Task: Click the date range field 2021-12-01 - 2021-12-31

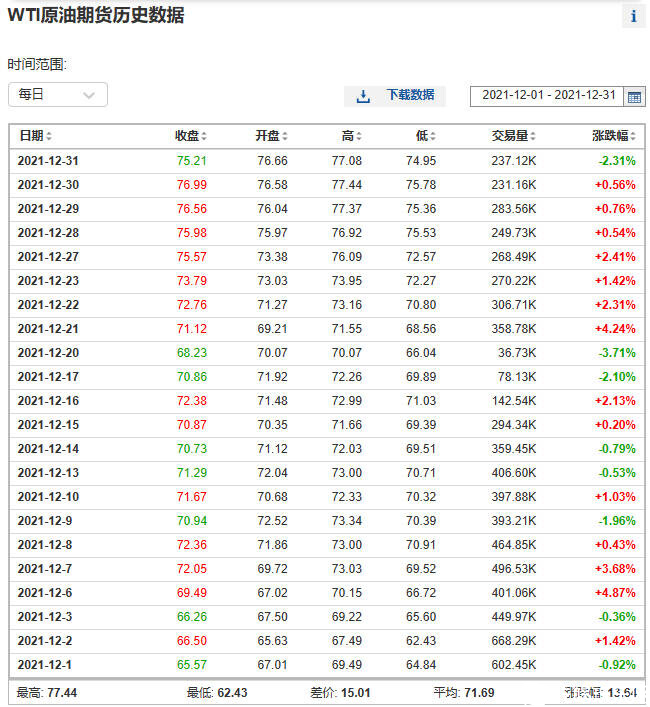Action: 547,96
